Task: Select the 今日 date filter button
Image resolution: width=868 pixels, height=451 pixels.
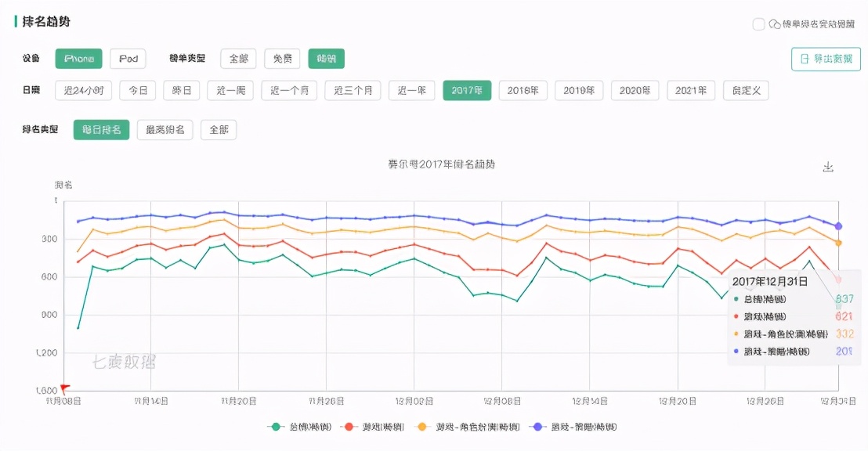Action: [x=138, y=90]
